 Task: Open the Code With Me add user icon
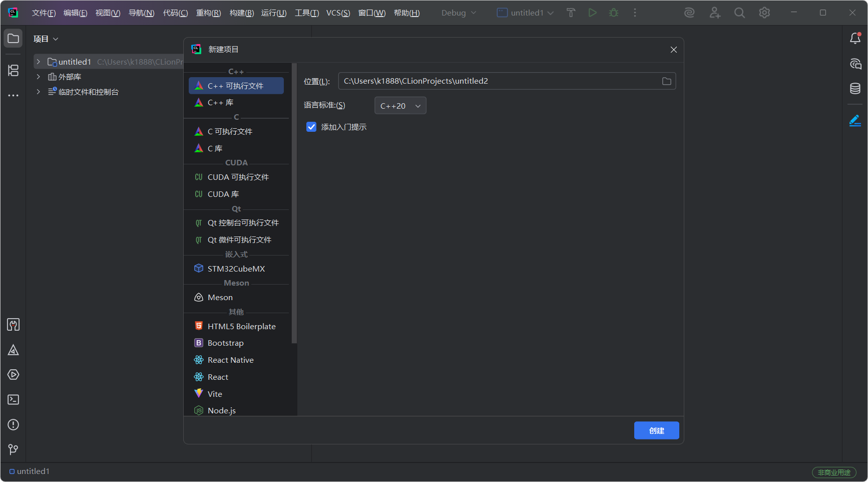coord(715,13)
